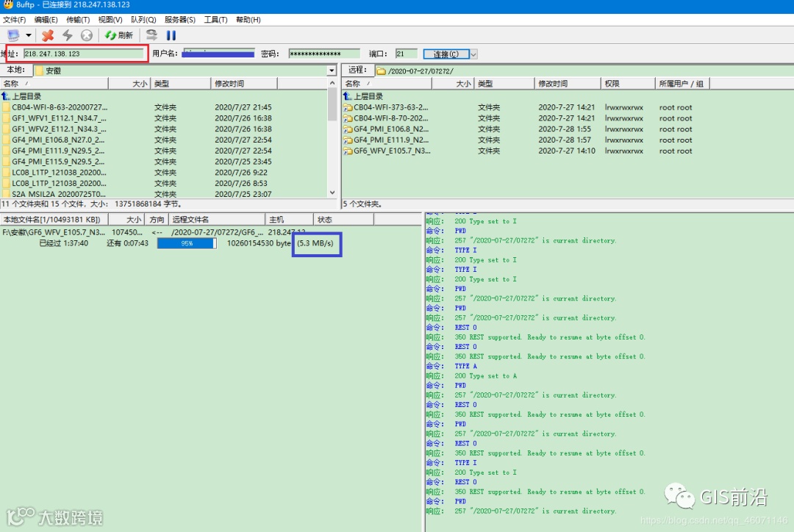Click the local file list scrollbar thumb
This screenshot has width=794, height=532.
(x=332, y=105)
